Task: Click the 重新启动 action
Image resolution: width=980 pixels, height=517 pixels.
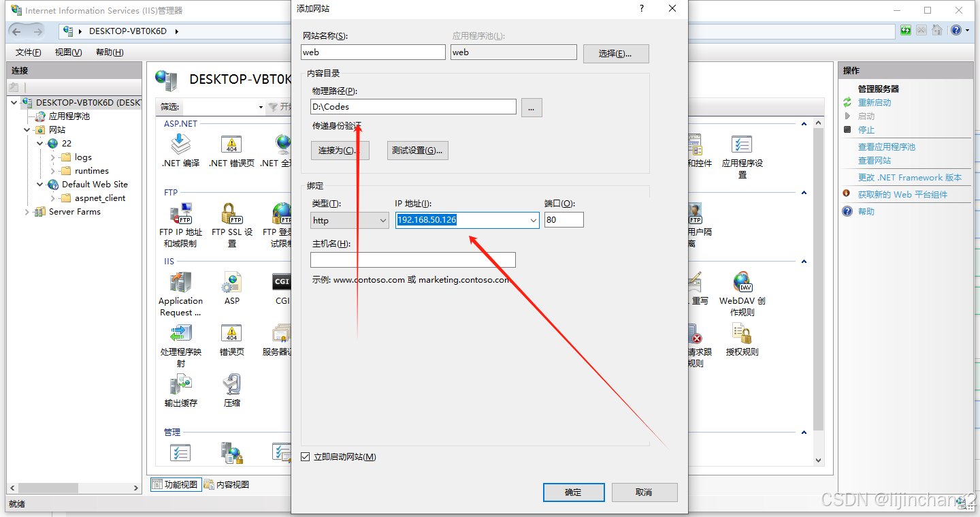Action: [875, 102]
